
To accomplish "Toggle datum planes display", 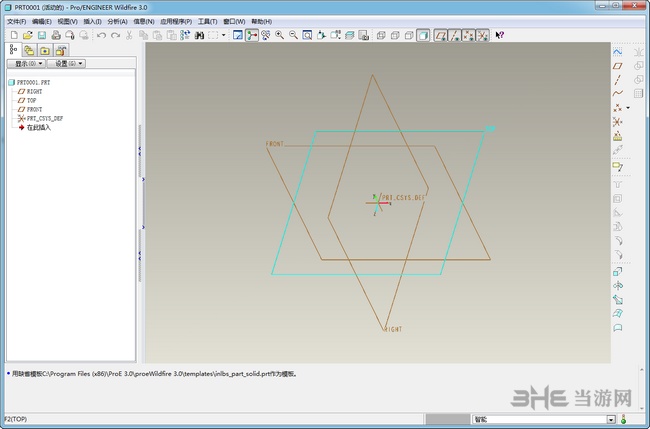I will point(441,35).
